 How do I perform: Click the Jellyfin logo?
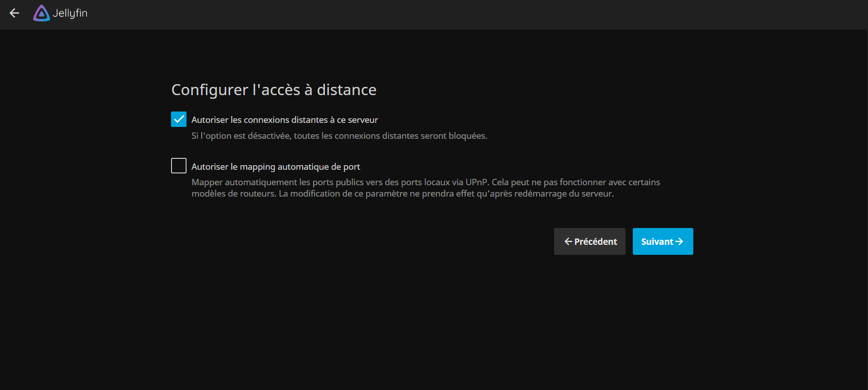click(x=60, y=13)
